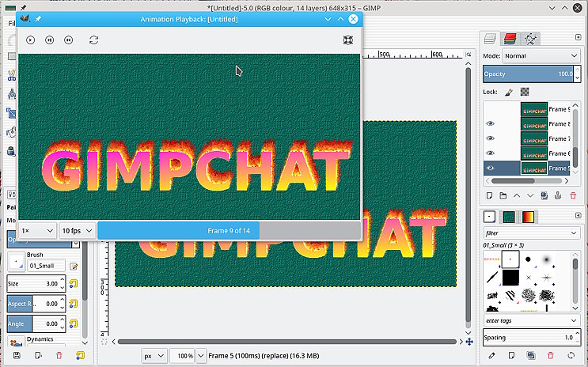Step forward one frame in Animation Playback
Image resolution: width=588 pixels, height=367 pixels.
click(x=50, y=40)
